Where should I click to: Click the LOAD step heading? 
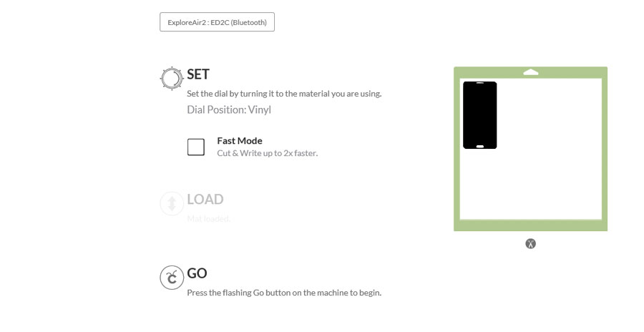205,200
